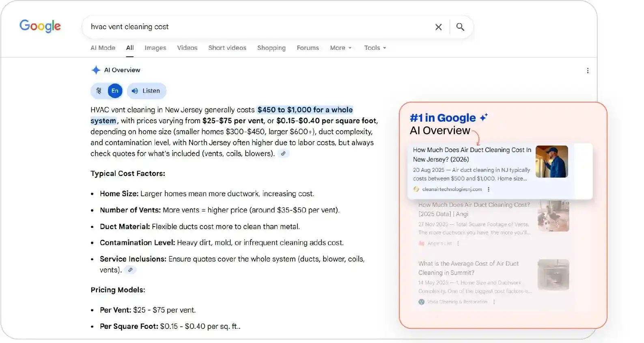Click the technician photo thumbnail
This screenshot has width=644, height=343.
pos(551,161)
